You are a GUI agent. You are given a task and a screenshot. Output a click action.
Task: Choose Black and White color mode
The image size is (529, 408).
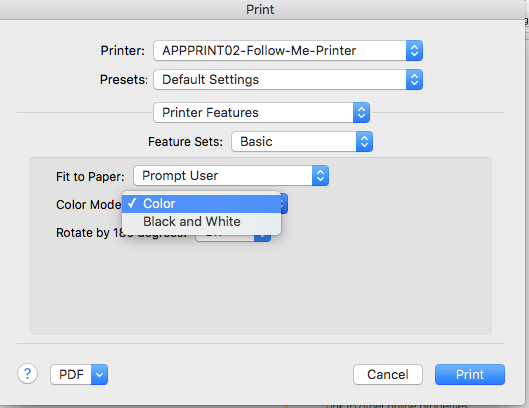click(201, 222)
